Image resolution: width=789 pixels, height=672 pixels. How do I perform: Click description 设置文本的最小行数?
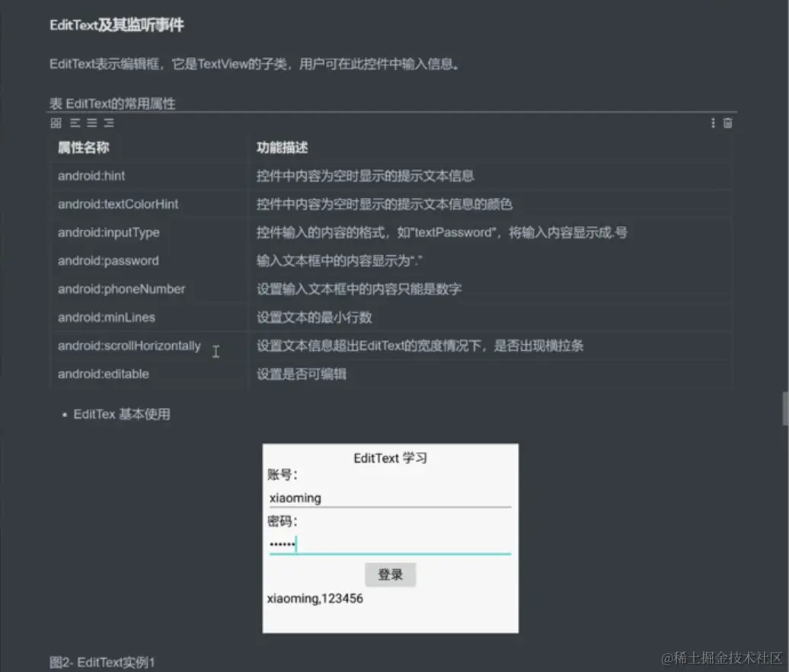pyautogui.click(x=314, y=317)
